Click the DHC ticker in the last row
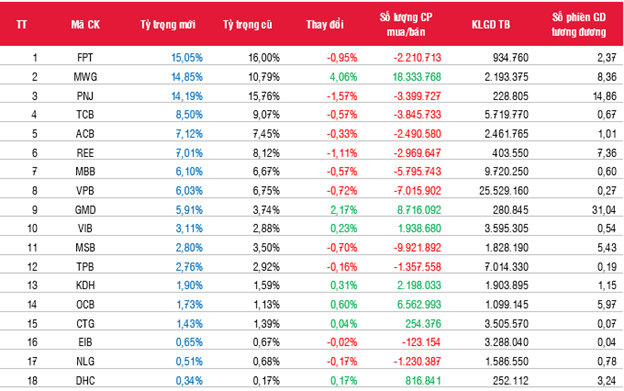Screen dimensions: 624x391 (85, 381)
